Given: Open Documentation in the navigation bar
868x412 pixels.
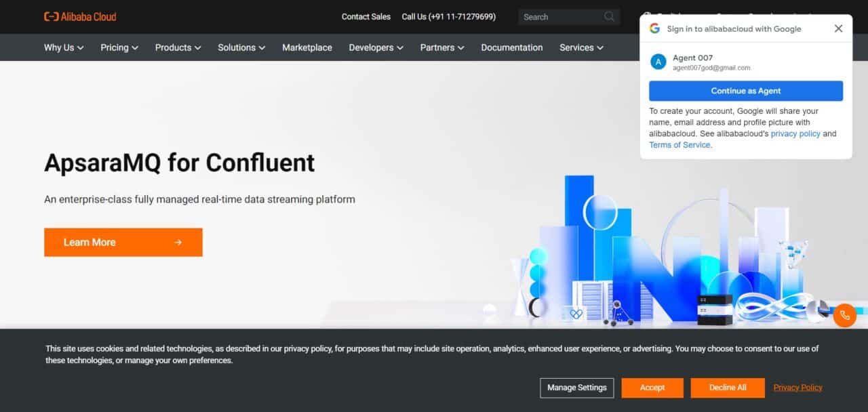Looking at the screenshot, I should [x=512, y=47].
